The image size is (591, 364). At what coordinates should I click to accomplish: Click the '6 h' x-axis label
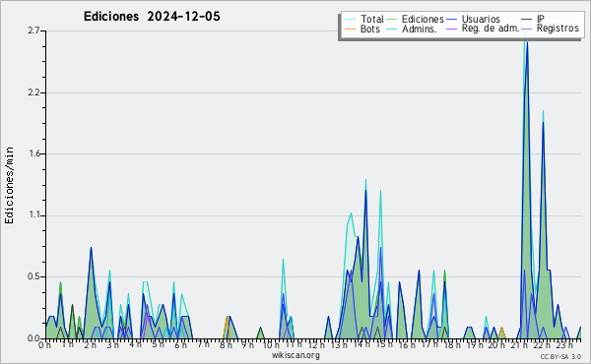coord(180,344)
